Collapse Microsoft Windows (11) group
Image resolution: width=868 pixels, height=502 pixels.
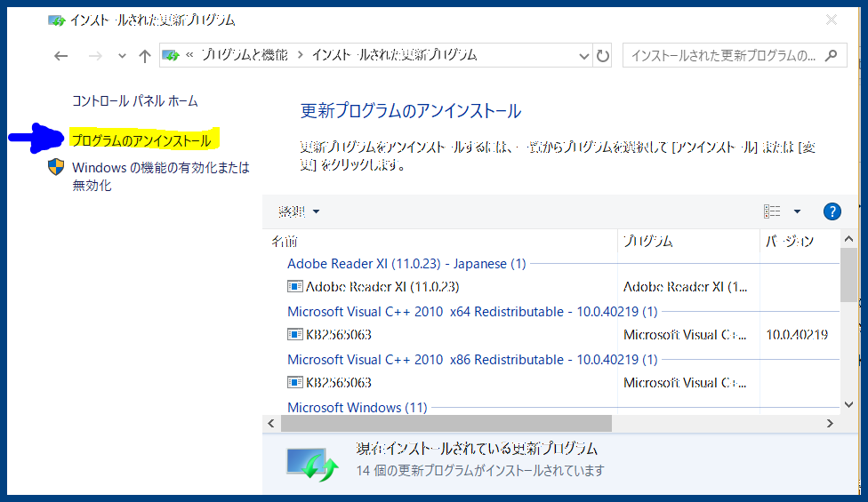click(357, 408)
